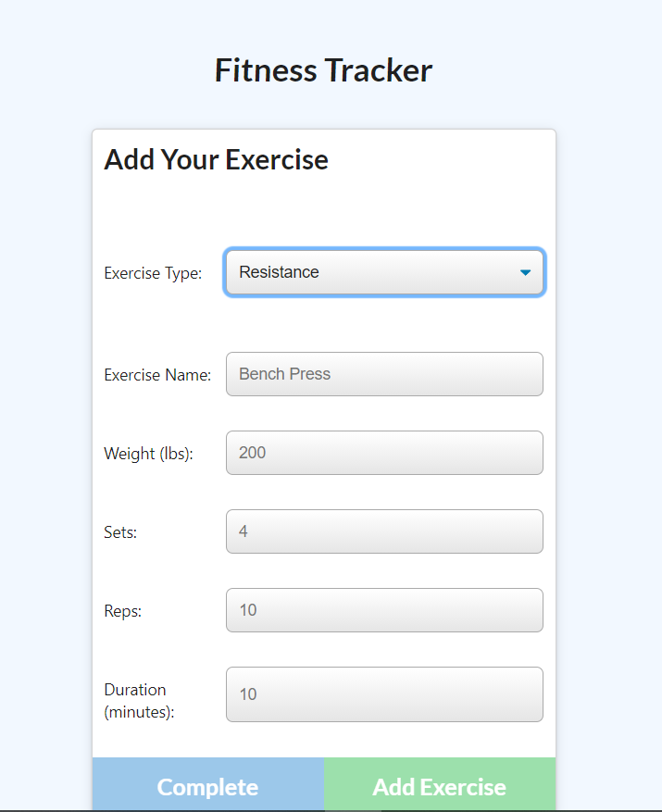The image size is (662, 812).
Task: Focus the Reps field showing 10
Action: point(384,610)
